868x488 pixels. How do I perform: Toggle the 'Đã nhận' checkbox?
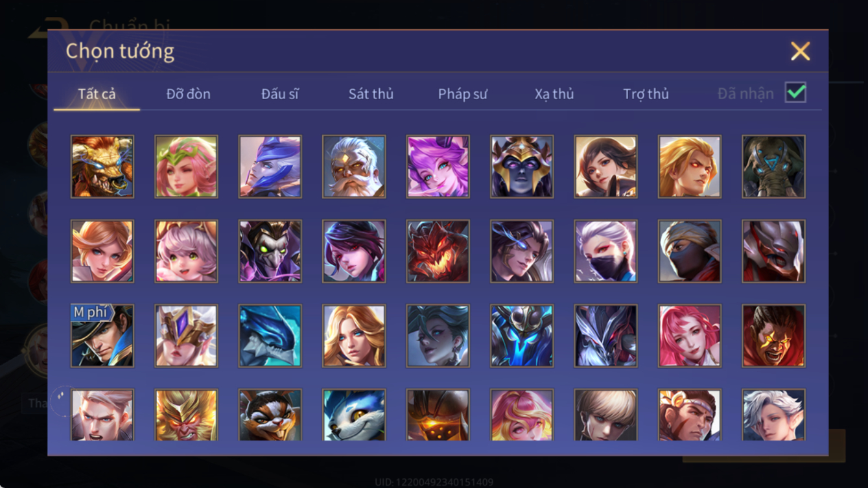click(x=795, y=93)
